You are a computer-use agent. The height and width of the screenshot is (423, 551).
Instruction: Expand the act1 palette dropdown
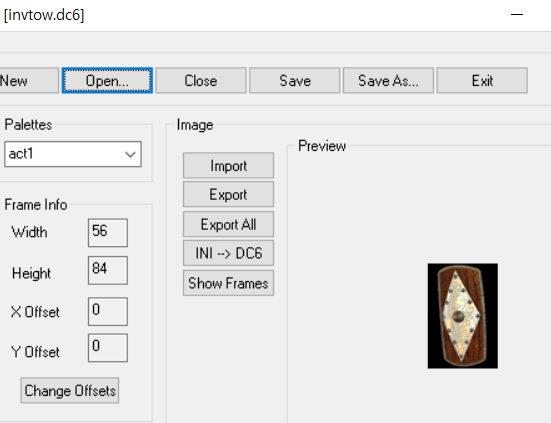pos(73,154)
